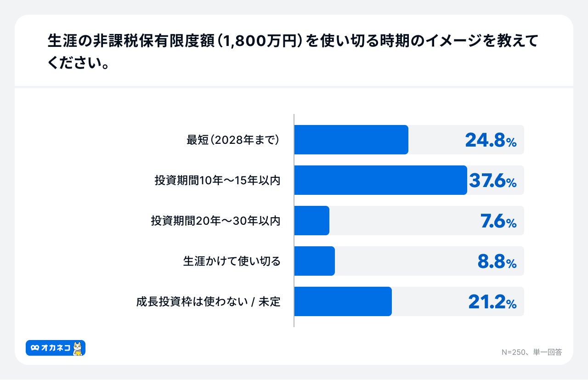Click the cat mascot in the logo
Image resolution: width=588 pixels, height=380 pixels.
79,348
